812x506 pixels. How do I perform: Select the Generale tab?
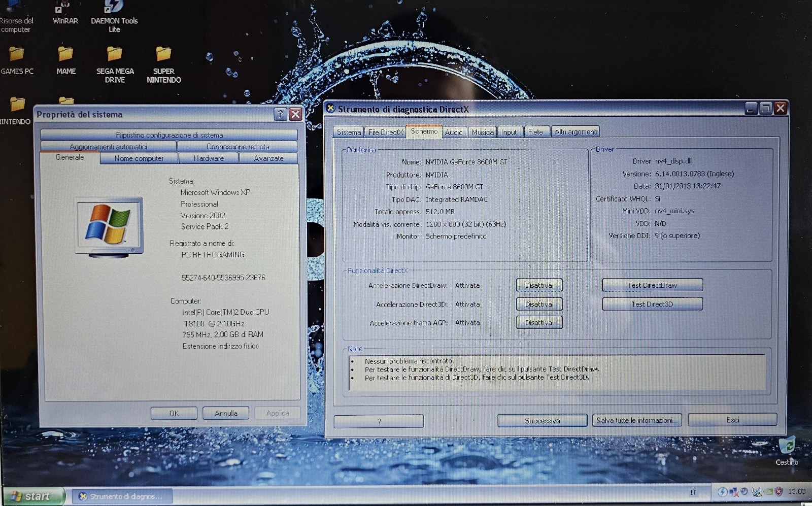coord(70,157)
